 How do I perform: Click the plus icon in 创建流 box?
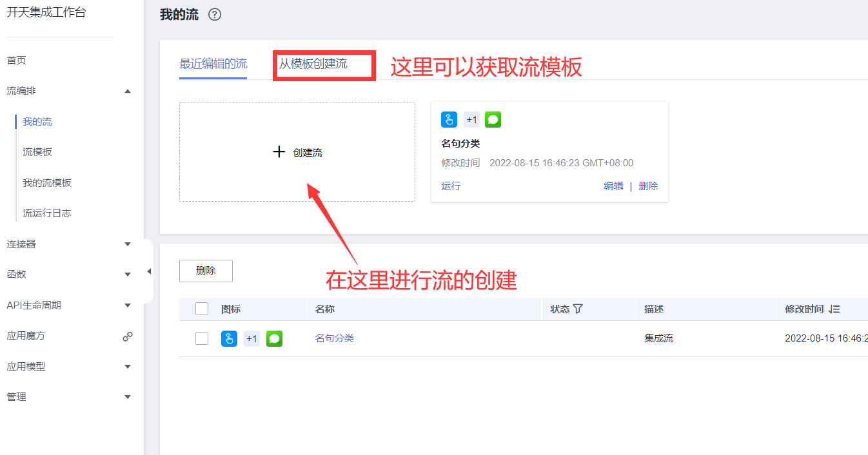pyautogui.click(x=279, y=152)
